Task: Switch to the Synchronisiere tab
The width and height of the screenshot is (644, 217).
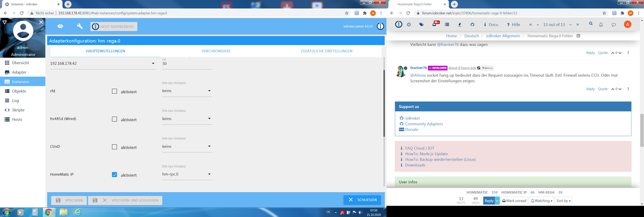Action: point(216,51)
